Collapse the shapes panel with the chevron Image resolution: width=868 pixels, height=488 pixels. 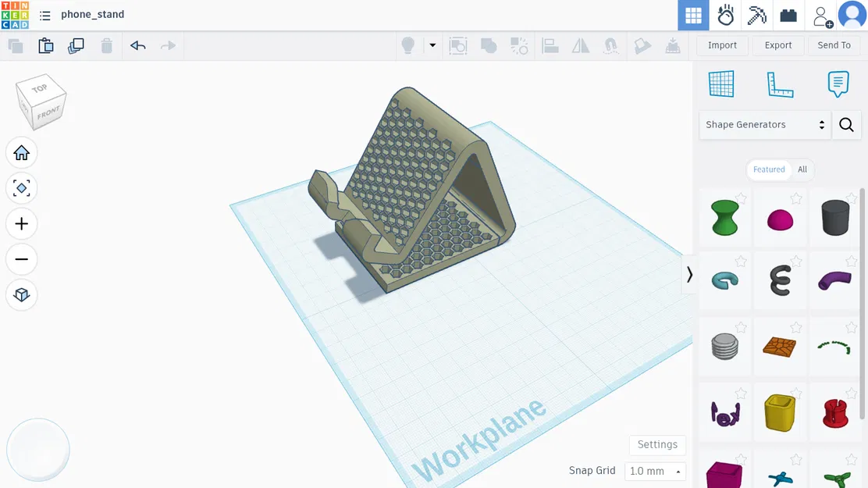pyautogui.click(x=689, y=274)
